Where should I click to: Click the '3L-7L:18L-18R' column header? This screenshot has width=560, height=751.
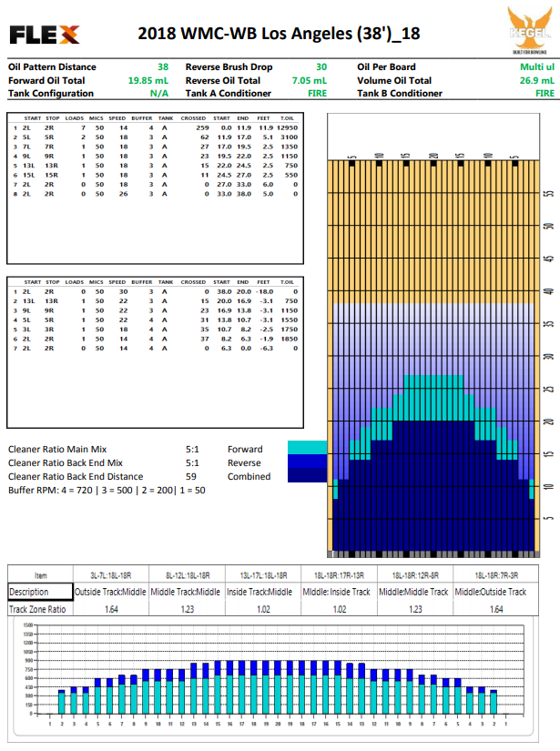click(111, 575)
